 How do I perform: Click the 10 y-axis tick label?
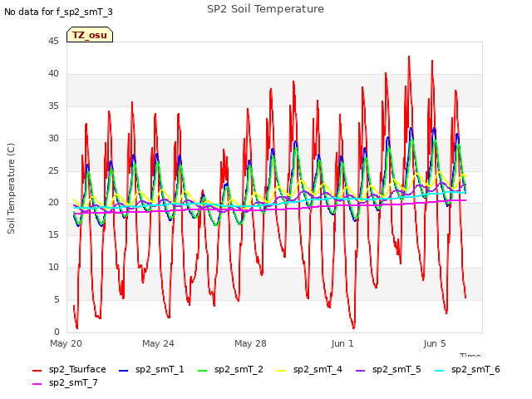[53, 268]
